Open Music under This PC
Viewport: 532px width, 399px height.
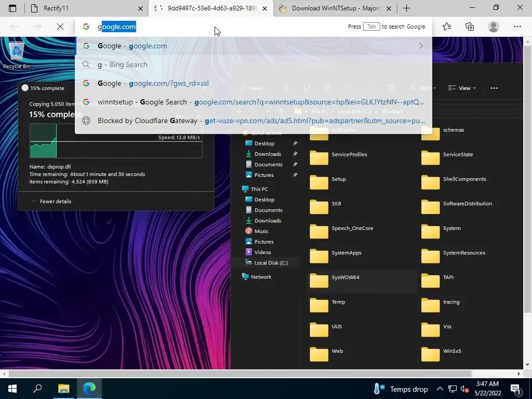[x=261, y=231]
